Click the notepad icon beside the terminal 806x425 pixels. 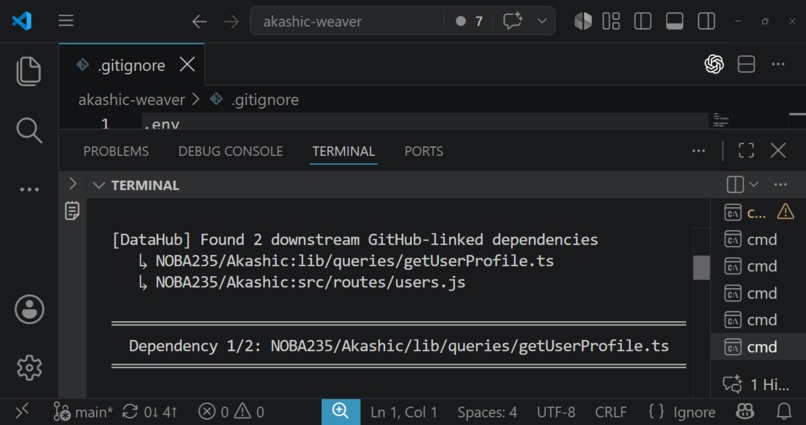click(x=72, y=211)
